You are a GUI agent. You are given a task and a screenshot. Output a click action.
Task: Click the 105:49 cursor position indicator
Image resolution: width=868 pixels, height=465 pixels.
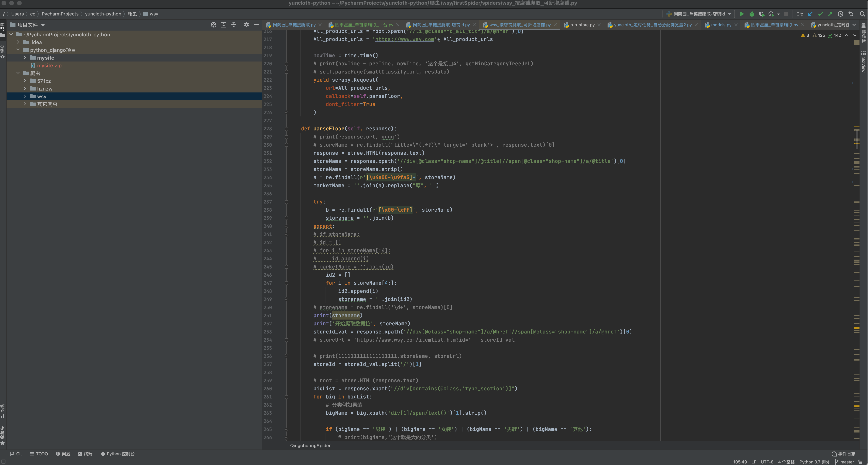(740, 462)
